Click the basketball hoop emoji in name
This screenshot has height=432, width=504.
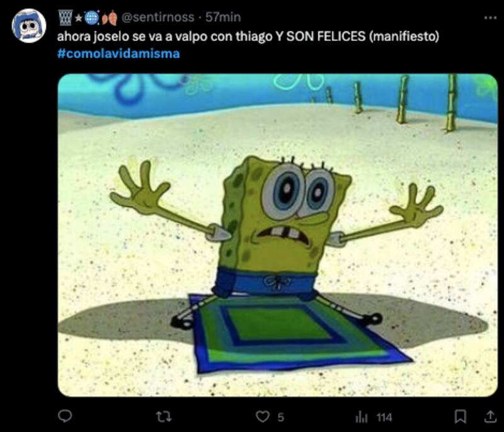pyautogui.click(x=66, y=18)
